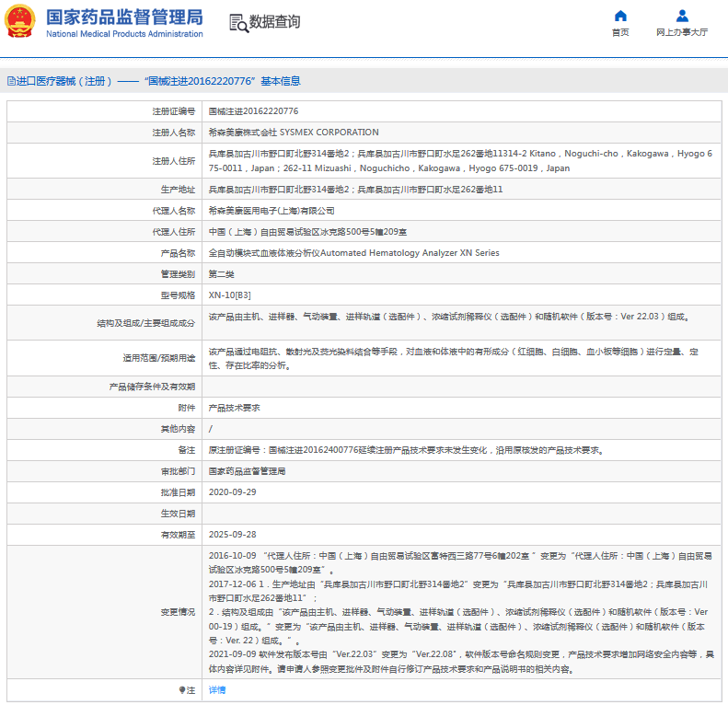The width and height of the screenshot is (728, 705).
Task: Click the 注册人名称 row label
Action: coord(174,133)
